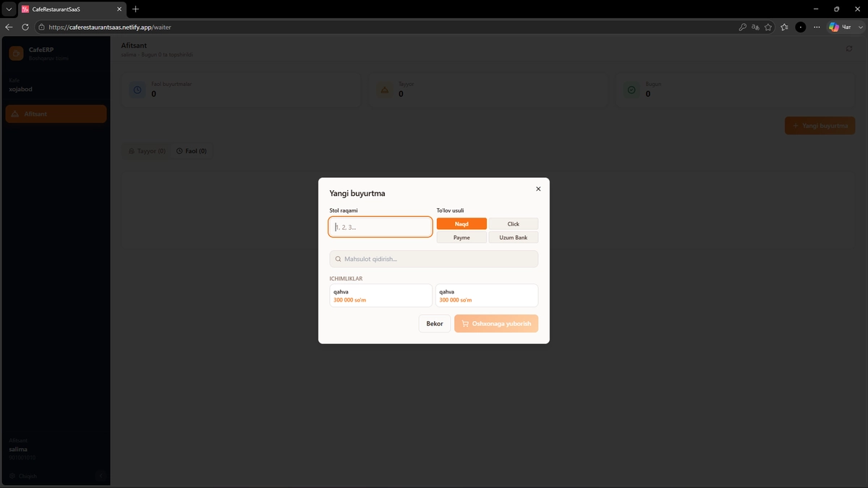Screen dimensions: 868x488
Task: Send order with Oshxonaga yuborish button
Action: pyautogui.click(x=496, y=323)
